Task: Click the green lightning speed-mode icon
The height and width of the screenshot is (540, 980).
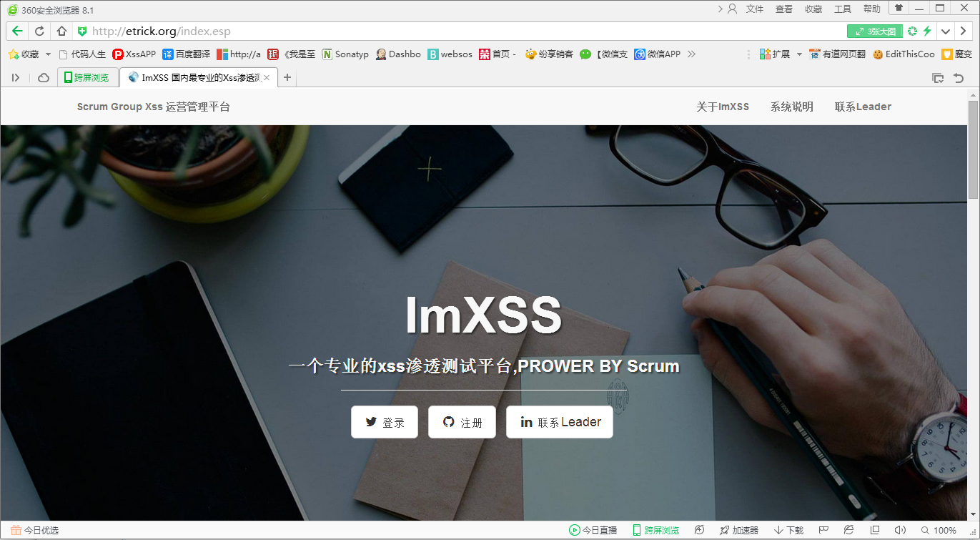Action: pyautogui.click(x=927, y=31)
